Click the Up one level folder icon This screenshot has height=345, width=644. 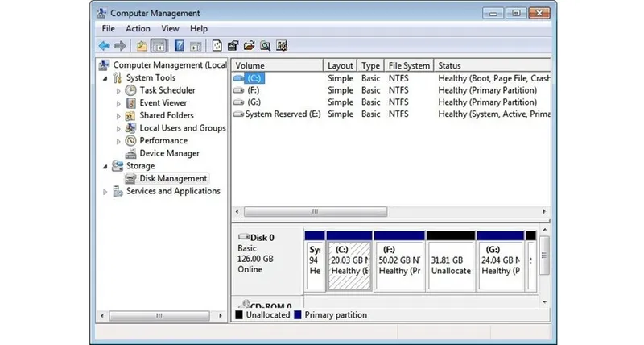(142, 46)
